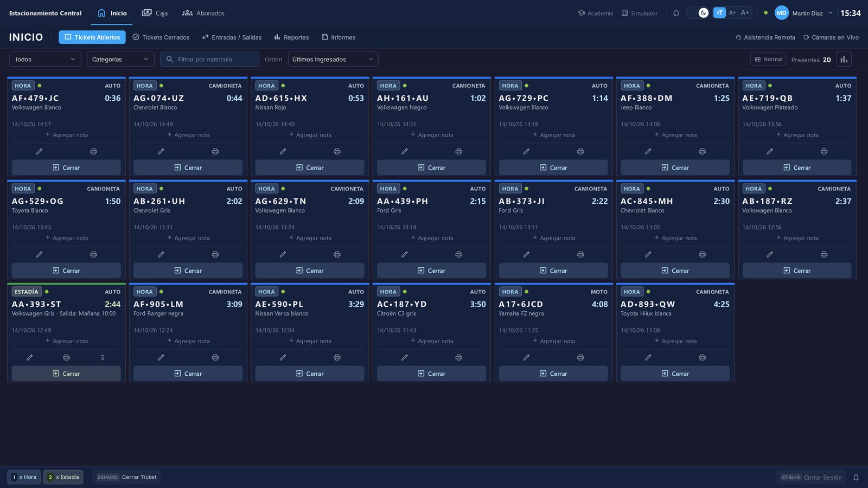Toggle the dark mode moon switch
Image resolution: width=868 pixels, height=488 pixels.
coord(698,12)
